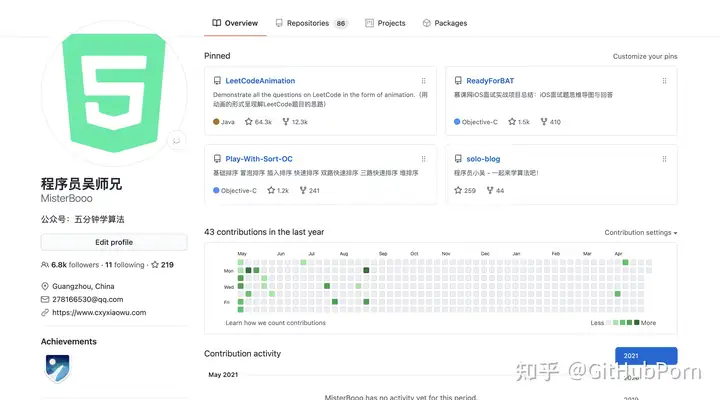Open the Projects tab
The image size is (720, 400).
point(385,23)
